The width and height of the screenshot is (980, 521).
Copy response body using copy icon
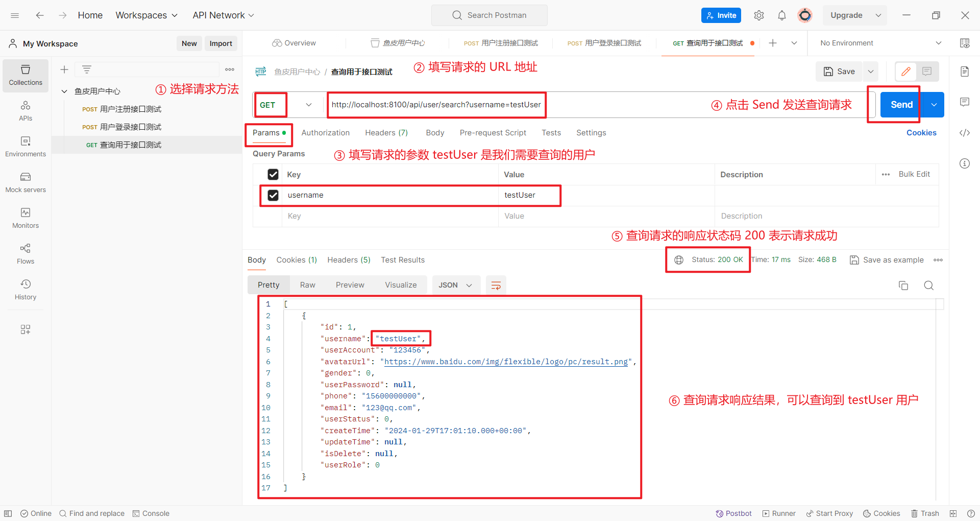point(903,286)
